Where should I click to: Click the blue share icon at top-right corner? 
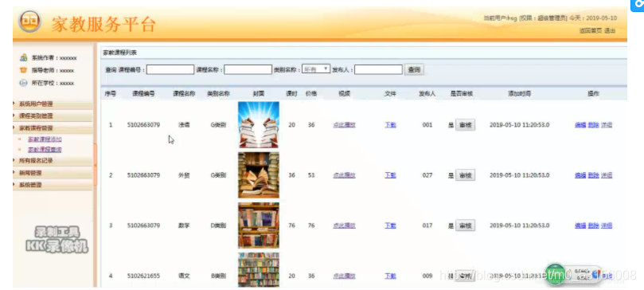pos(638,5)
